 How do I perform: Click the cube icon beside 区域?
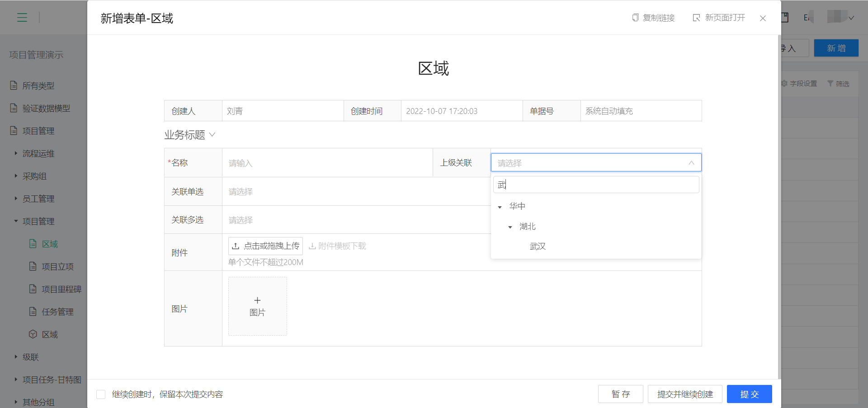coord(33,334)
